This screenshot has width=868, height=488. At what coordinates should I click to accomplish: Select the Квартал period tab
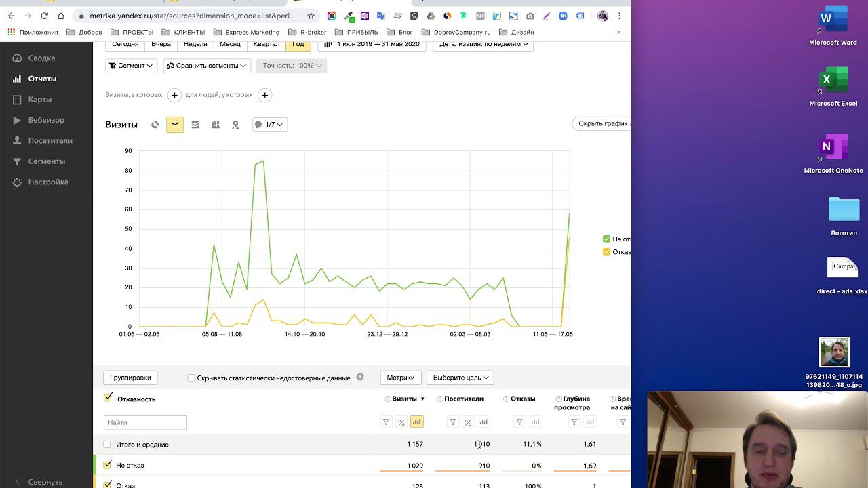[267, 45]
